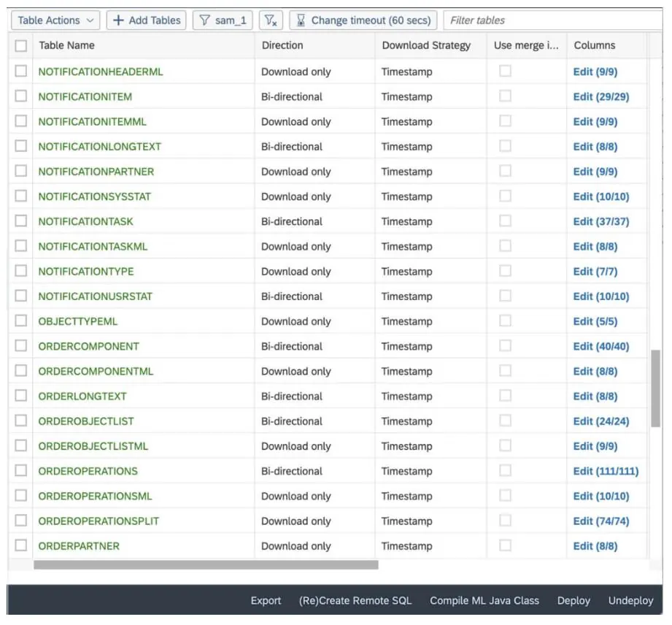Viewport: 672px width, 625px height.
Task: Tick the ORDERCOMPONENT row checkbox
Action: click(x=21, y=345)
